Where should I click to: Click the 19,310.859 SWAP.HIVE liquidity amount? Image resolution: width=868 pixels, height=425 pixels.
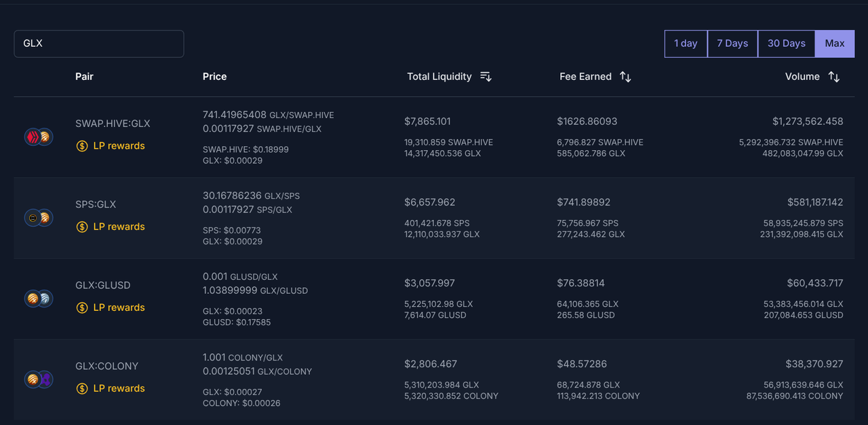[x=449, y=143]
